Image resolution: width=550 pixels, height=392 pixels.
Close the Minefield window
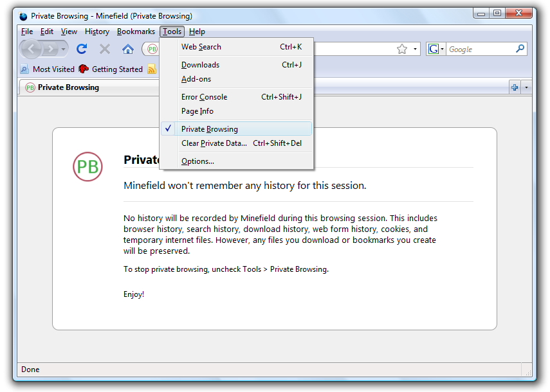519,13
